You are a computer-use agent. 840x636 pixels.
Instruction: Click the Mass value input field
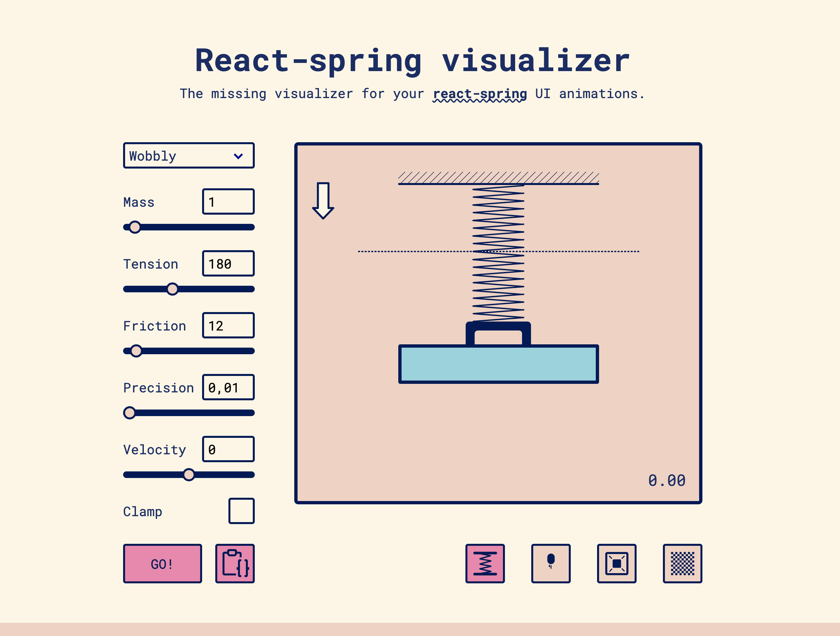(228, 201)
